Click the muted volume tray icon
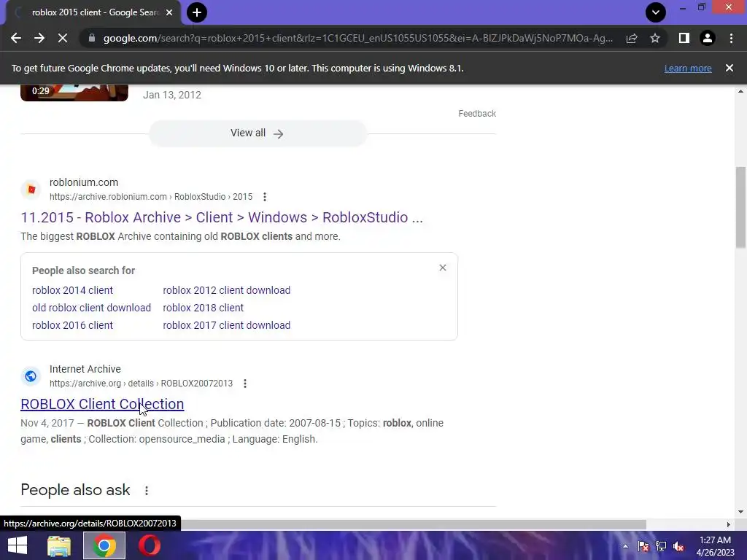Image resolution: width=747 pixels, height=560 pixels. (x=678, y=546)
